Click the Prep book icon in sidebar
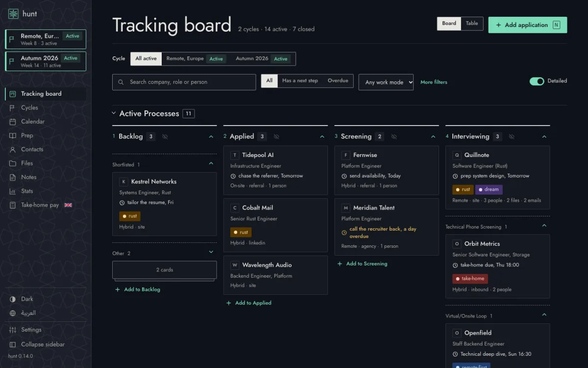This screenshot has height=368, width=588. click(12, 135)
